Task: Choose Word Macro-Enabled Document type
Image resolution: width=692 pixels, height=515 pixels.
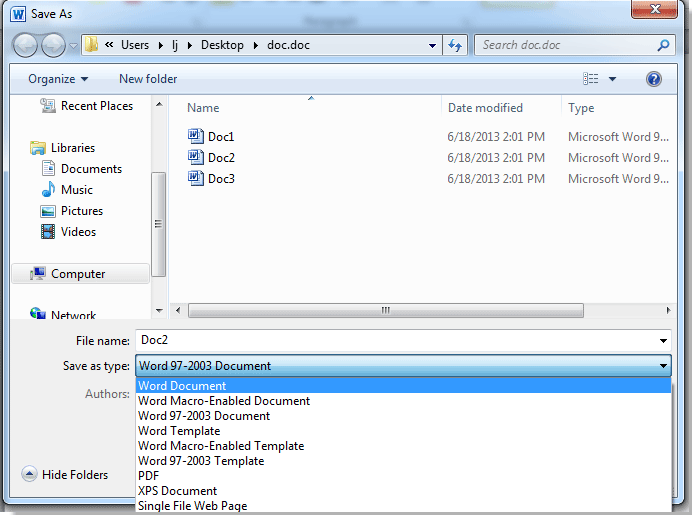Action: 224,401
